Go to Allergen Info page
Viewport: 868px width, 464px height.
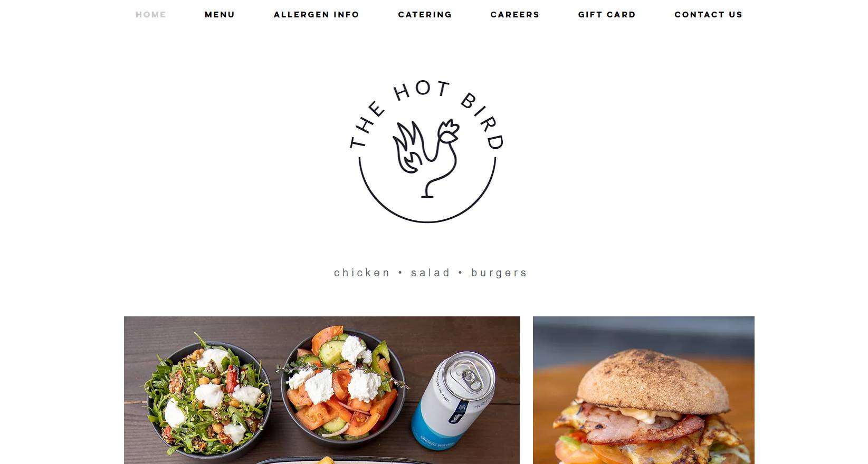pyautogui.click(x=317, y=15)
